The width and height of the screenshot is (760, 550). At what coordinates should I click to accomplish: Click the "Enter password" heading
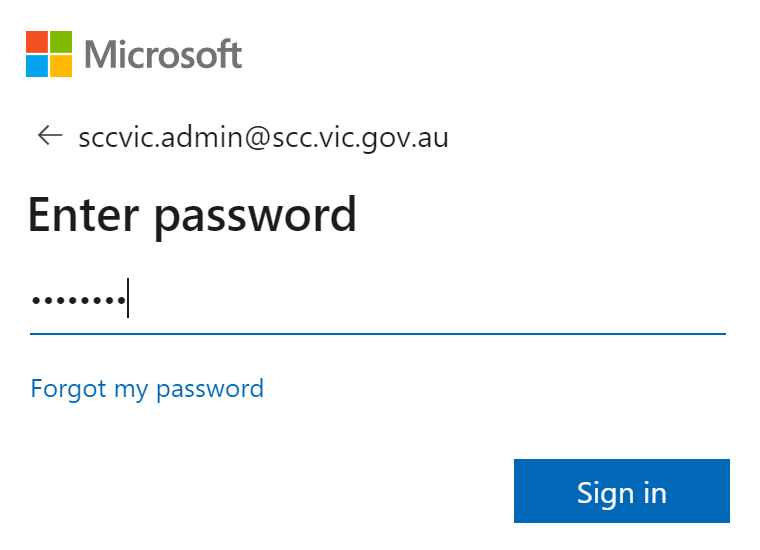coord(192,214)
